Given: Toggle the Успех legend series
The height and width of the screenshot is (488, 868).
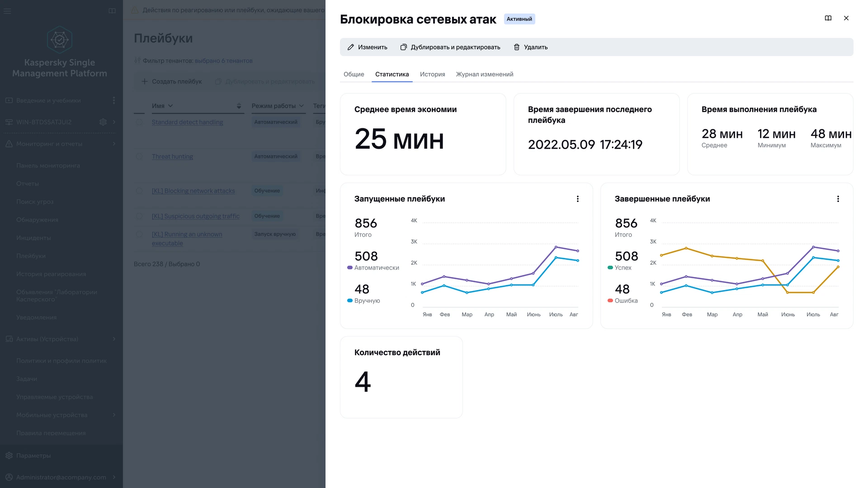Looking at the screenshot, I should click(619, 267).
